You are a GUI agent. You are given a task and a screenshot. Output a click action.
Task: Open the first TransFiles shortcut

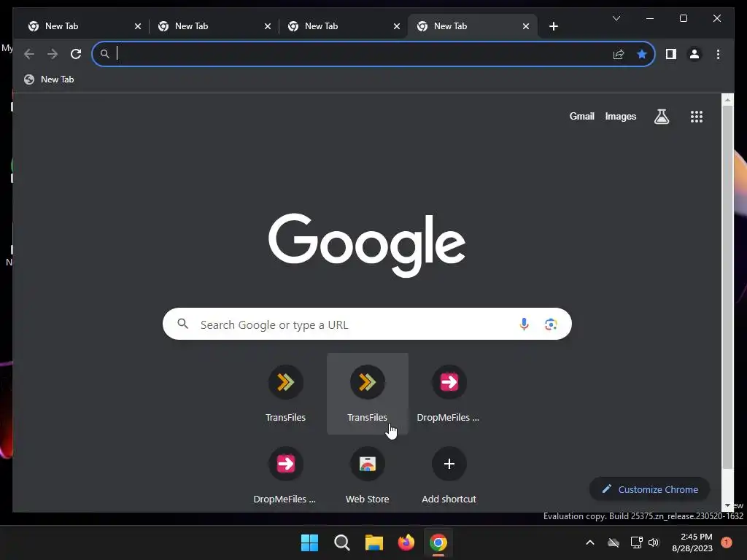click(285, 393)
